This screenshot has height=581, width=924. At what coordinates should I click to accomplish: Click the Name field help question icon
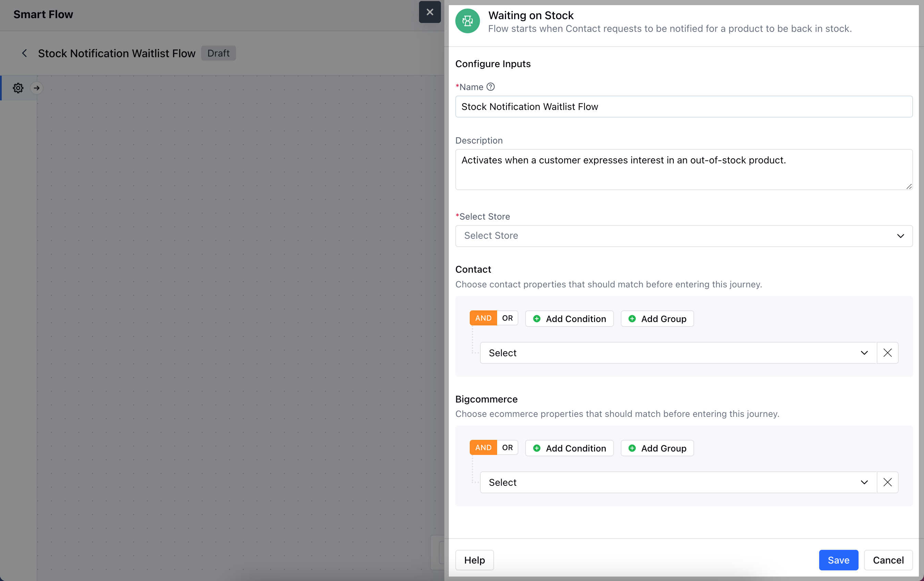click(x=490, y=87)
